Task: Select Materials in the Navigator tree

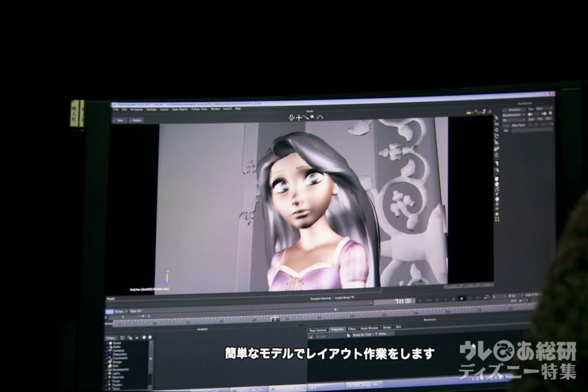Action: pyautogui.click(x=118, y=377)
